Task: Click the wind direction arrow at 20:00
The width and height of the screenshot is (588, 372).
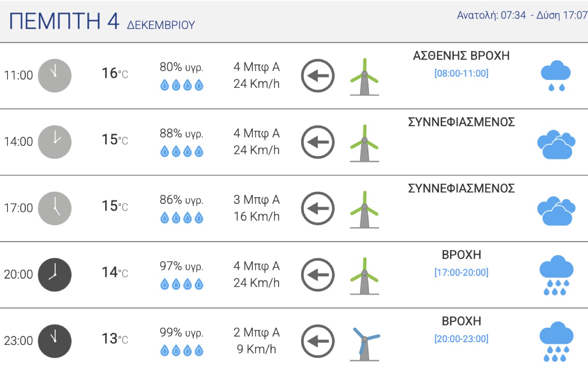Action: coord(318,274)
